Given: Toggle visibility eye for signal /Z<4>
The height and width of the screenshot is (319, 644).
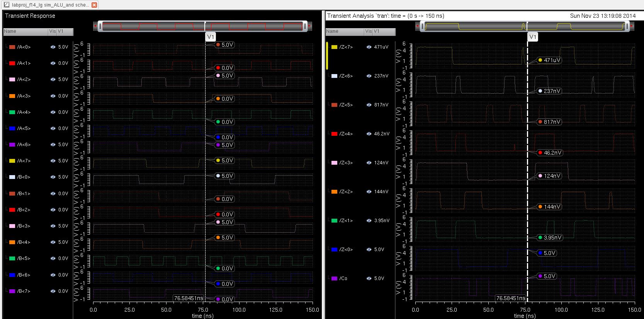Looking at the screenshot, I should tap(369, 134).
